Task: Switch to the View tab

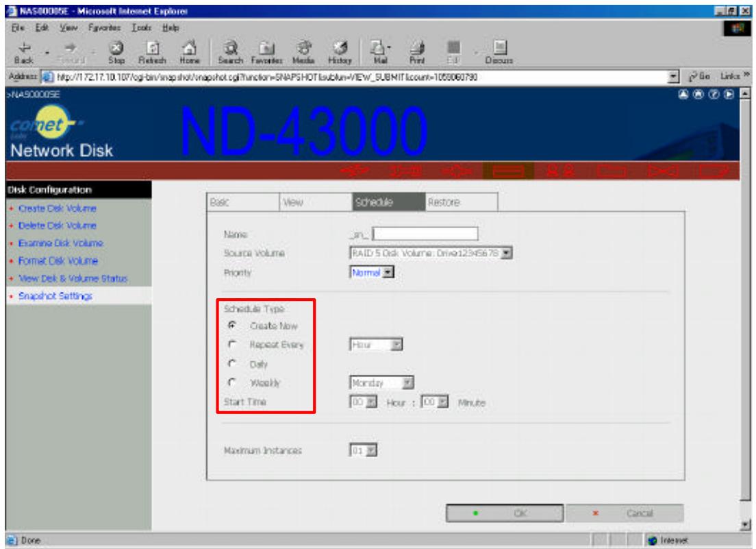Action: (316, 202)
